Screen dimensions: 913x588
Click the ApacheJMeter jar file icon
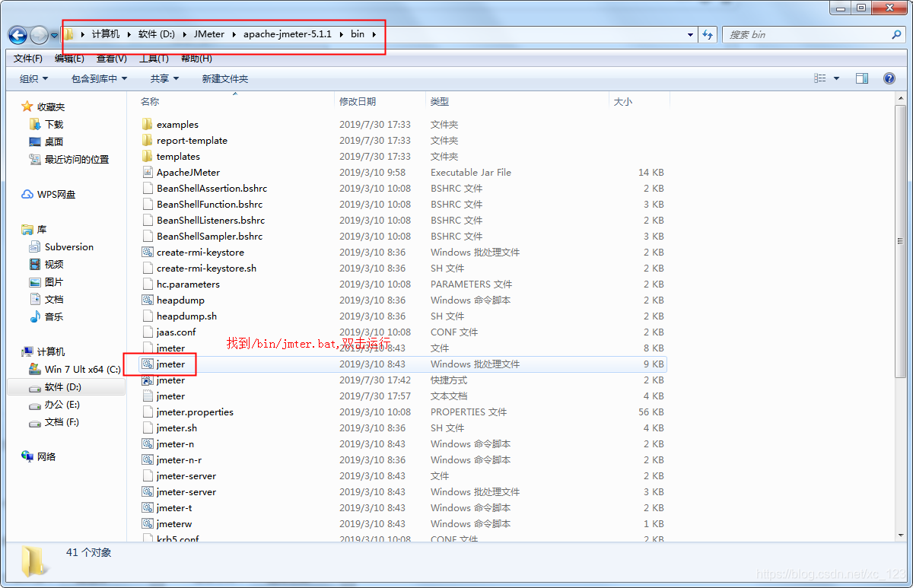[x=148, y=172]
